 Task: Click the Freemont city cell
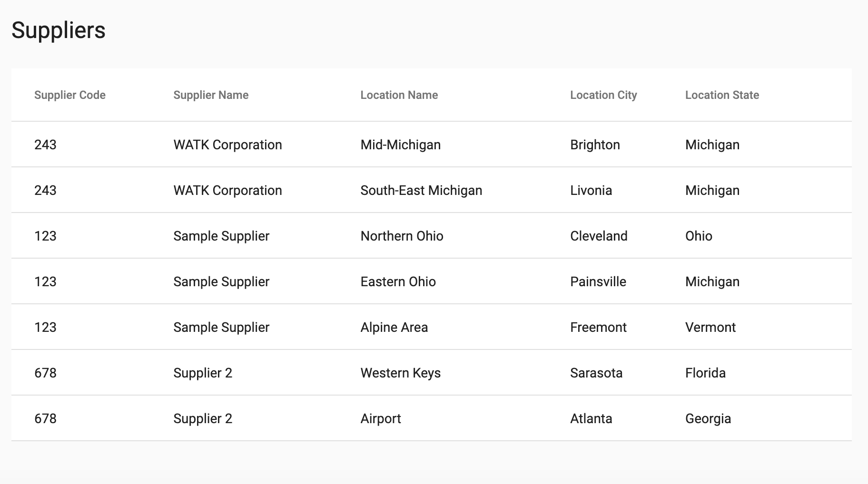pyautogui.click(x=599, y=327)
